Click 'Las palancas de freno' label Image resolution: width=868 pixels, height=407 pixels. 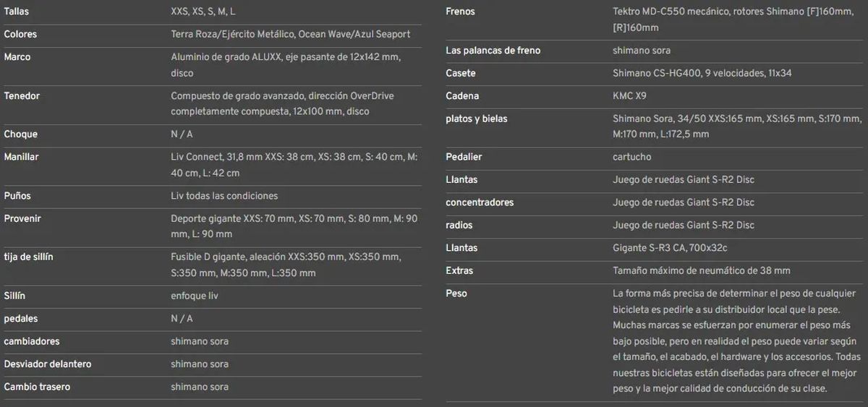click(493, 51)
